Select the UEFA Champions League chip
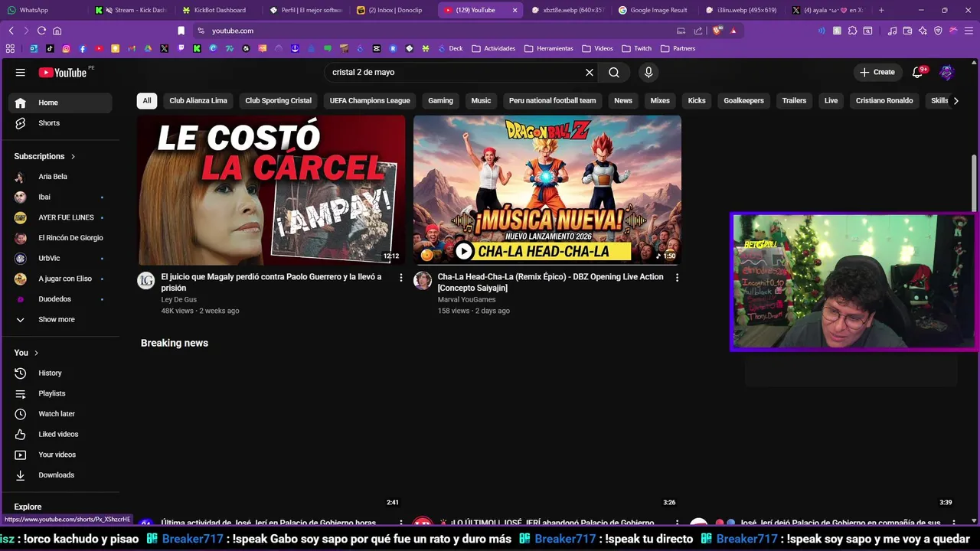Image resolution: width=980 pixels, height=551 pixels. click(x=370, y=100)
